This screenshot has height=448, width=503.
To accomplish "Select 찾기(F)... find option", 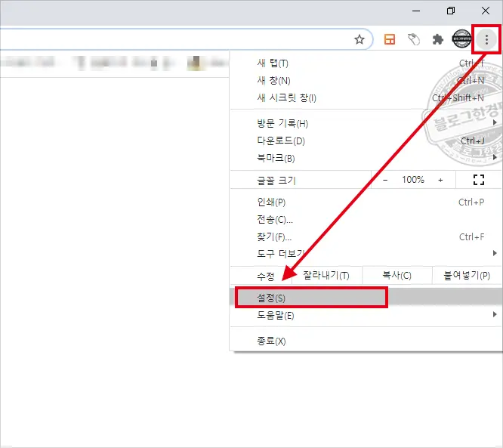I will pyautogui.click(x=366, y=236).
